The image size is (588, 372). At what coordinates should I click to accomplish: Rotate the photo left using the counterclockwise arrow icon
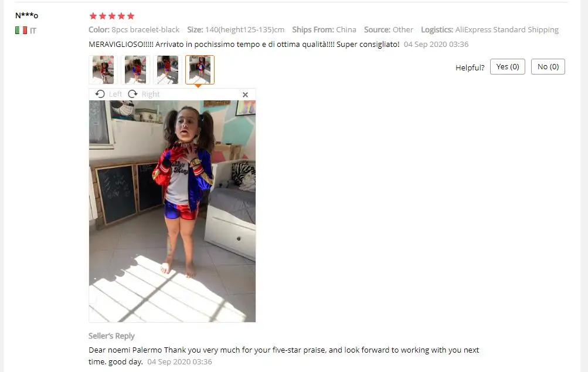tap(100, 94)
